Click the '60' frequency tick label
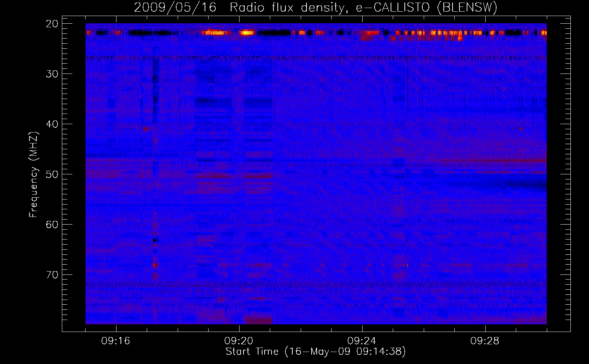589x364 pixels. pyautogui.click(x=52, y=225)
